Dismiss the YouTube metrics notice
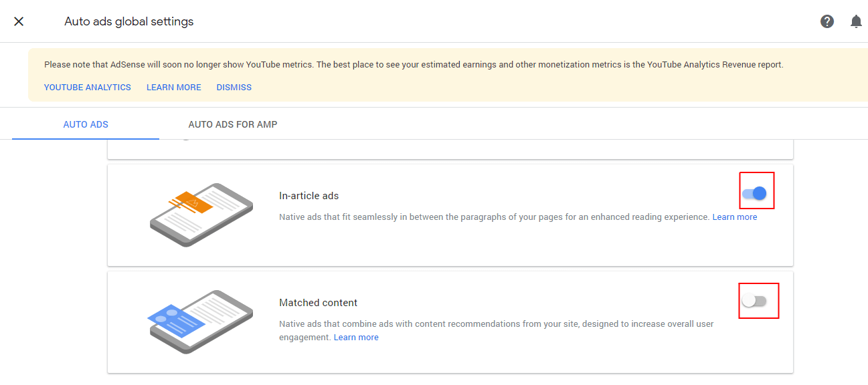 pyautogui.click(x=234, y=87)
